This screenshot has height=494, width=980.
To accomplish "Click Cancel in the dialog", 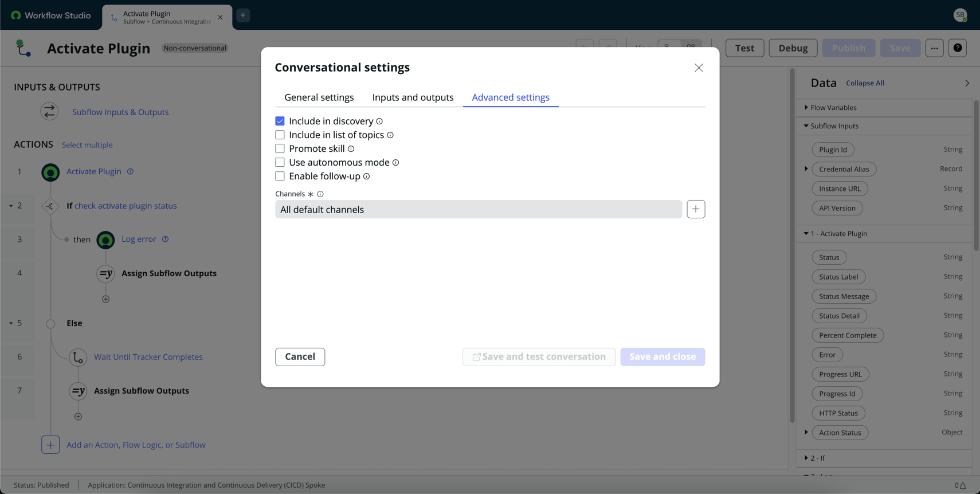I will tap(300, 357).
